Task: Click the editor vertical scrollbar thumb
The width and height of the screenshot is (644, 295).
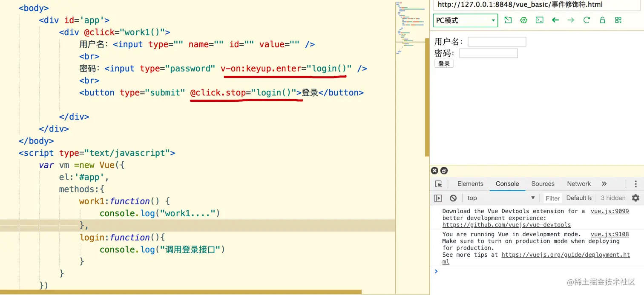Action: [x=427, y=97]
